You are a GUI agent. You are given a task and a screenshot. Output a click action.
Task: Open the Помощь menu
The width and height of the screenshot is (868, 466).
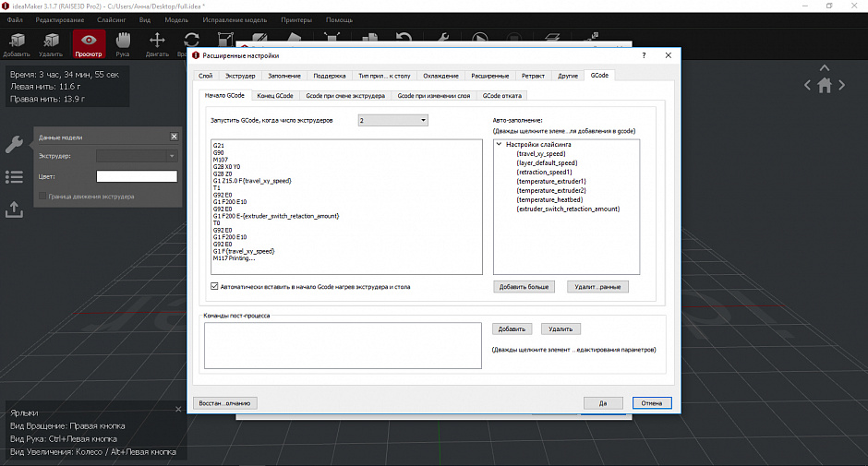[339, 20]
